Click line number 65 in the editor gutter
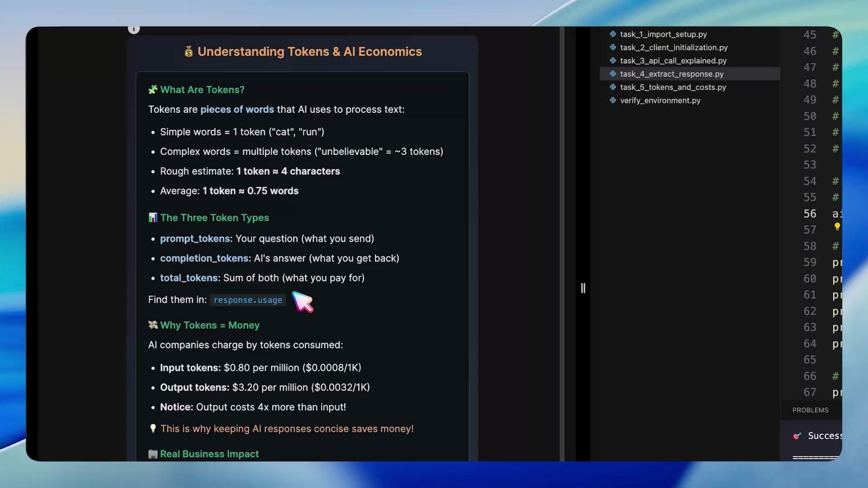The width and height of the screenshot is (868, 488). pyautogui.click(x=810, y=360)
